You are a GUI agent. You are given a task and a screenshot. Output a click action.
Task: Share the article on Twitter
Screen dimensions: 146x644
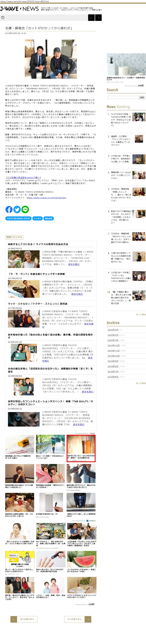[17, 209]
